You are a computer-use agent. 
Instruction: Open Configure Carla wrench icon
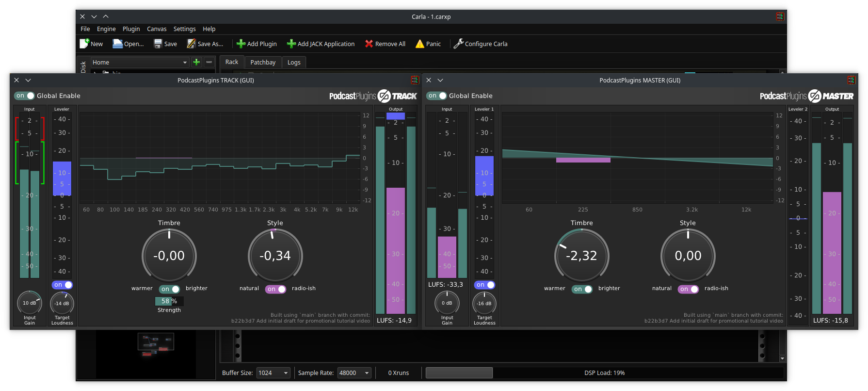458,44
